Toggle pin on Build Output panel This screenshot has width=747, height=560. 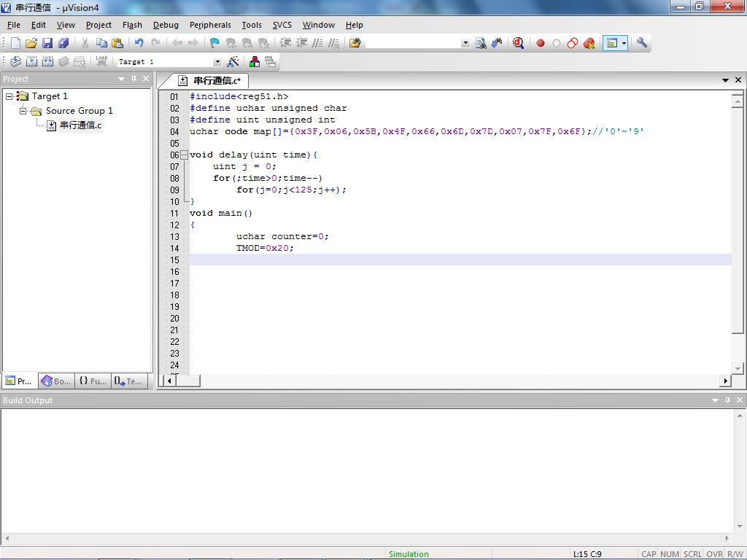click(727, 400)
